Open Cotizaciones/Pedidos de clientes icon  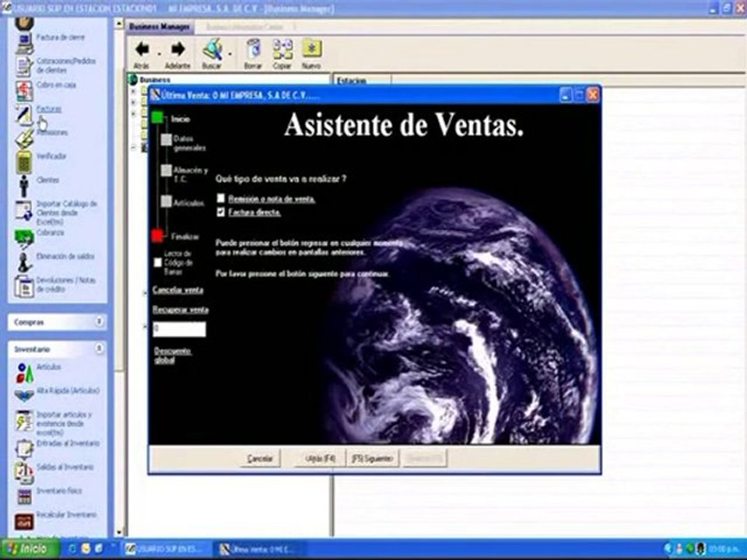coord(24,66)
